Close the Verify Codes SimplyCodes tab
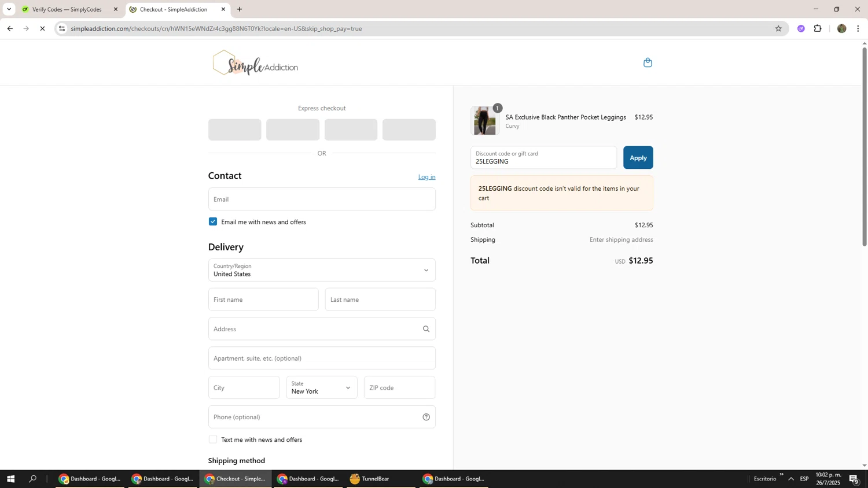Screen dimensions: 868x488 click(x=115, y=9)
